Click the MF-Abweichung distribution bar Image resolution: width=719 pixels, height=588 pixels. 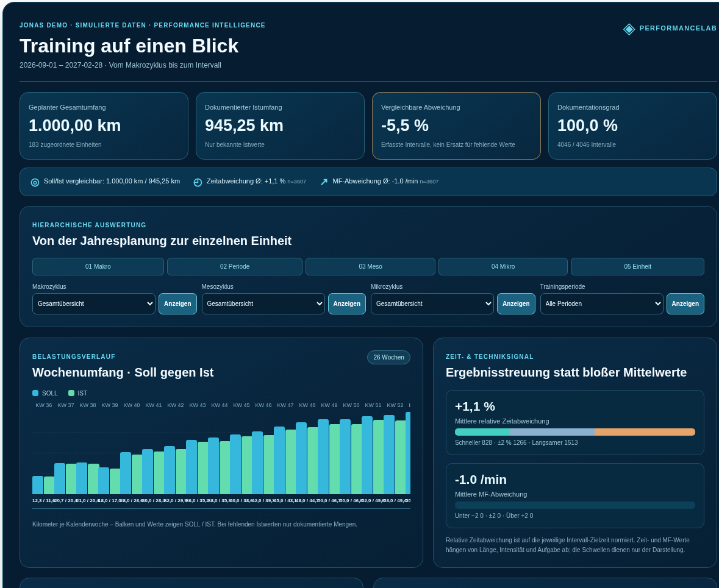pyautogui.click(x=575, y=505)
